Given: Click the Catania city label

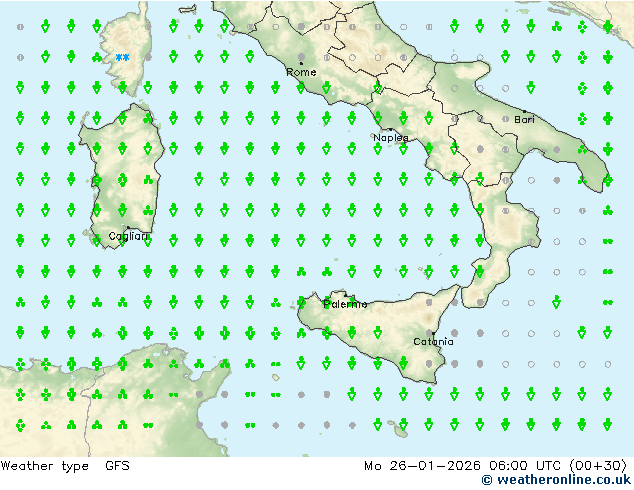Looking at the screenshot, I should click(x=433, y=342).
